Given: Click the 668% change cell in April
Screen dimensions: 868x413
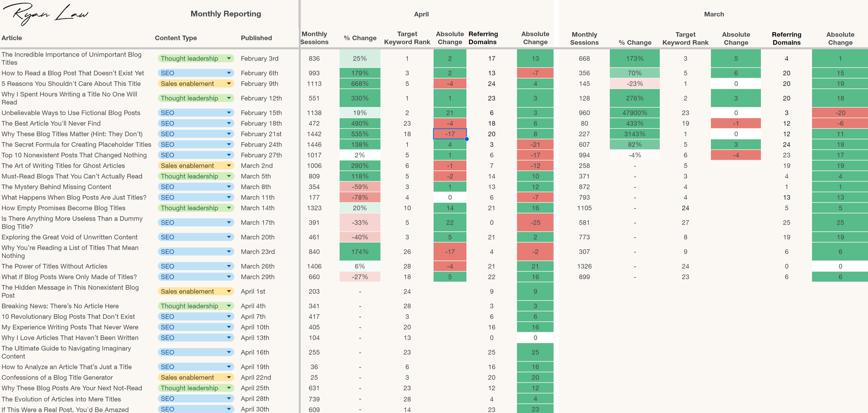Looking at the screenshot, I should (360, 84).
